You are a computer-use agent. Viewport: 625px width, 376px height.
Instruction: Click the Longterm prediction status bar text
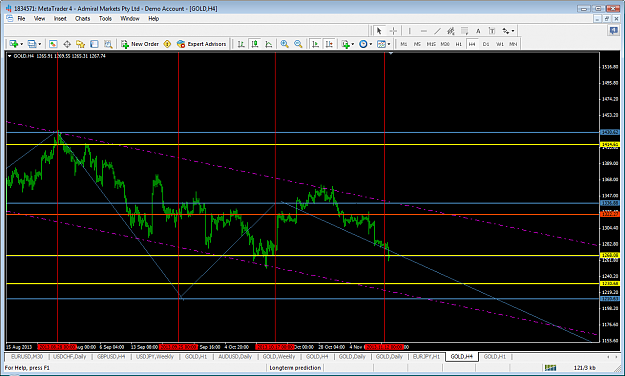(x=295, y=368)
